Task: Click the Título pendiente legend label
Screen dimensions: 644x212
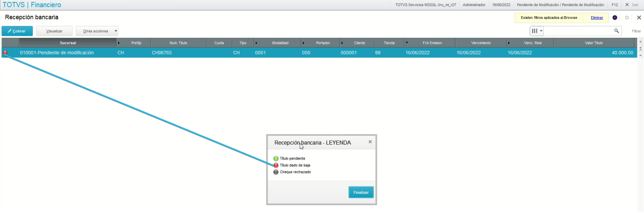Action: pyautogui.click(x=292, y=158)
